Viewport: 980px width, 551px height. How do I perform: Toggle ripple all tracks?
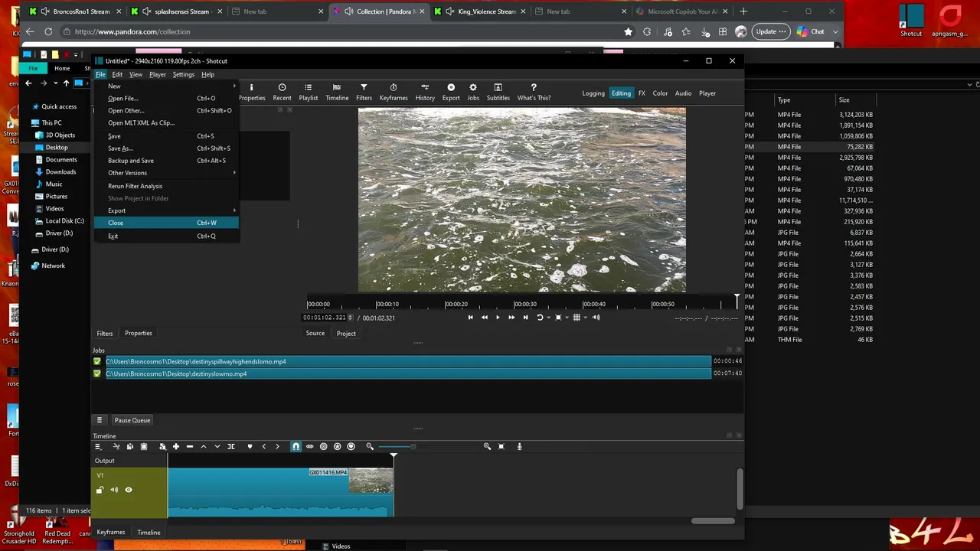[337, 446]
